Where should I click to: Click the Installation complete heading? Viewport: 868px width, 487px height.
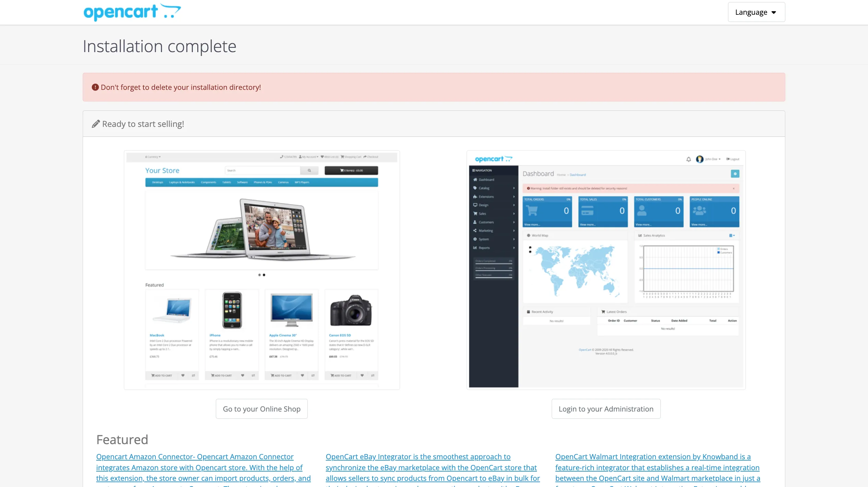tap(160, 46)
